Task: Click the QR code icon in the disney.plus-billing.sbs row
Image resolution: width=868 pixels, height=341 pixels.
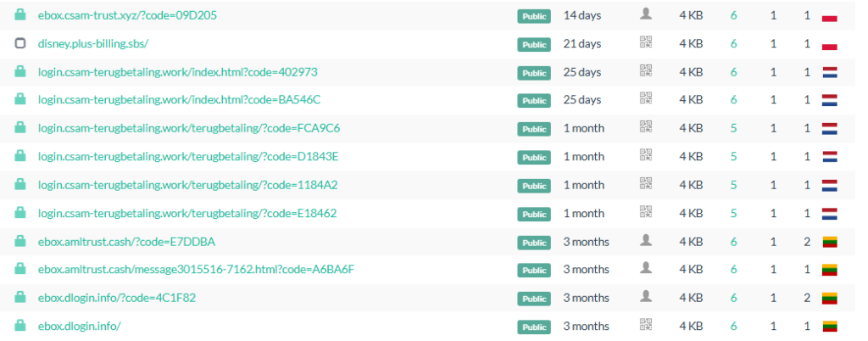Action: pos(646,42)
